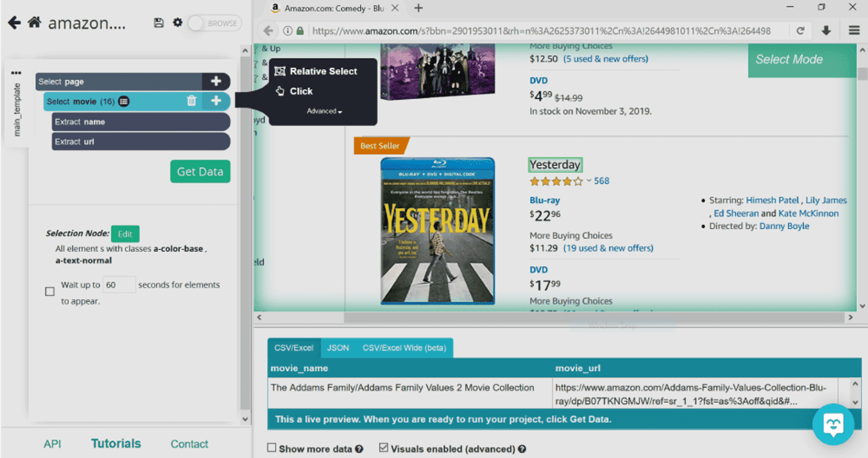Delete the Select movie command with trash icon
The height and width of the screenshot is (458, 868).
pyautogui.click(x=191, y=101)
